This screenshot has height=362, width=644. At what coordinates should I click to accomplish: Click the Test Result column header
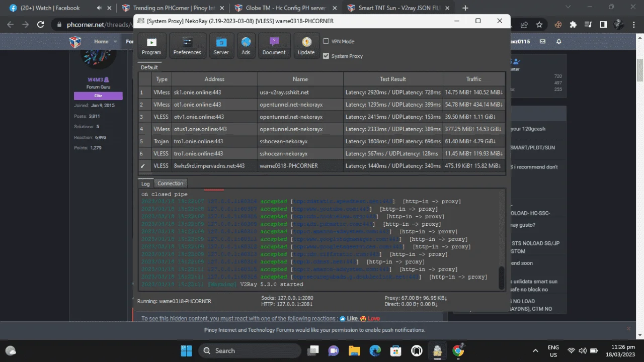[x=393, y=79]
